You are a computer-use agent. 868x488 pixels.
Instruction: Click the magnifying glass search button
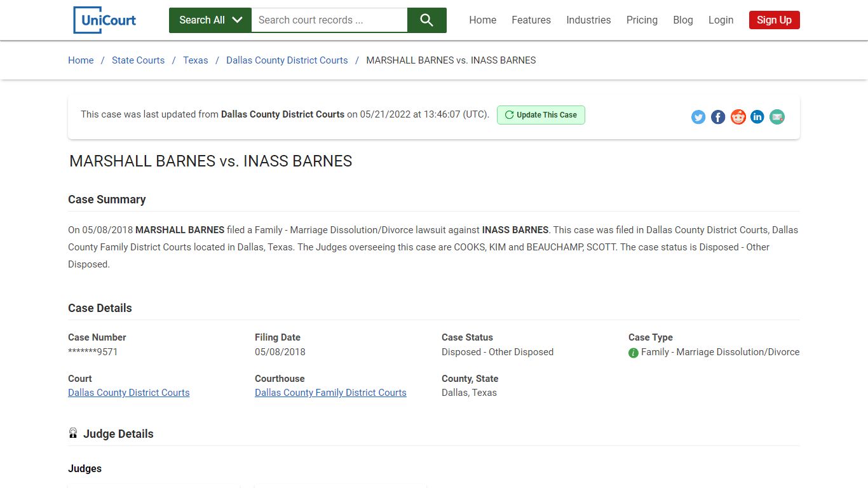(x=427, y=20)
